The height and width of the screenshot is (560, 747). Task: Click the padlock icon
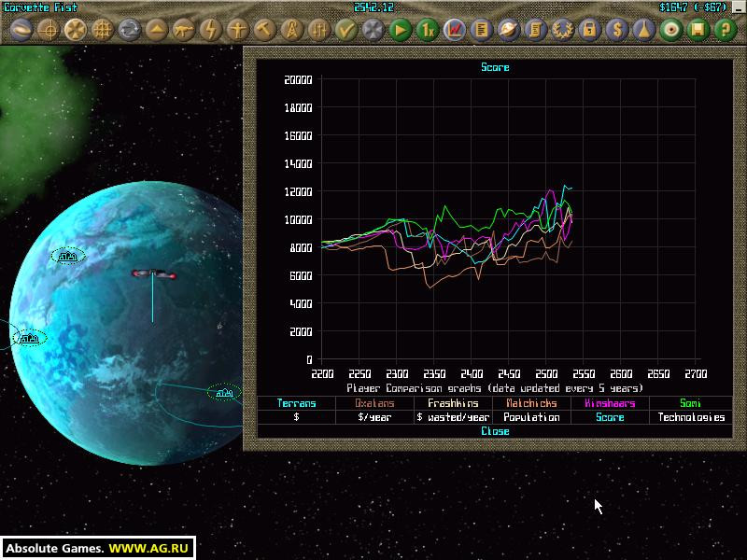click(590, 30)
